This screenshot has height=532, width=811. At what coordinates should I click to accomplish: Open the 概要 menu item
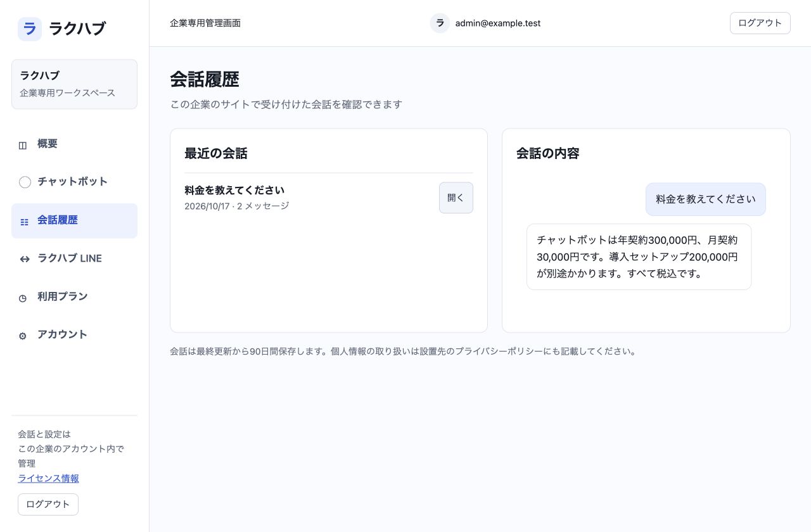(74, 144)
